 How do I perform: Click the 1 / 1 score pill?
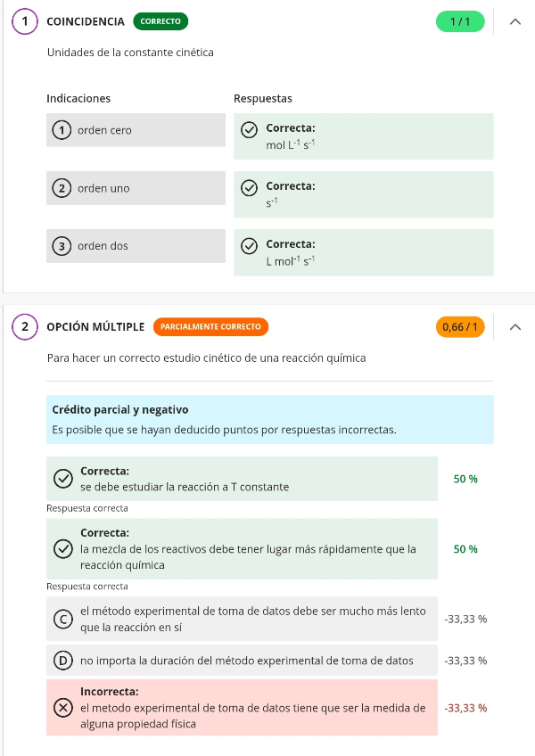[459, 21]
